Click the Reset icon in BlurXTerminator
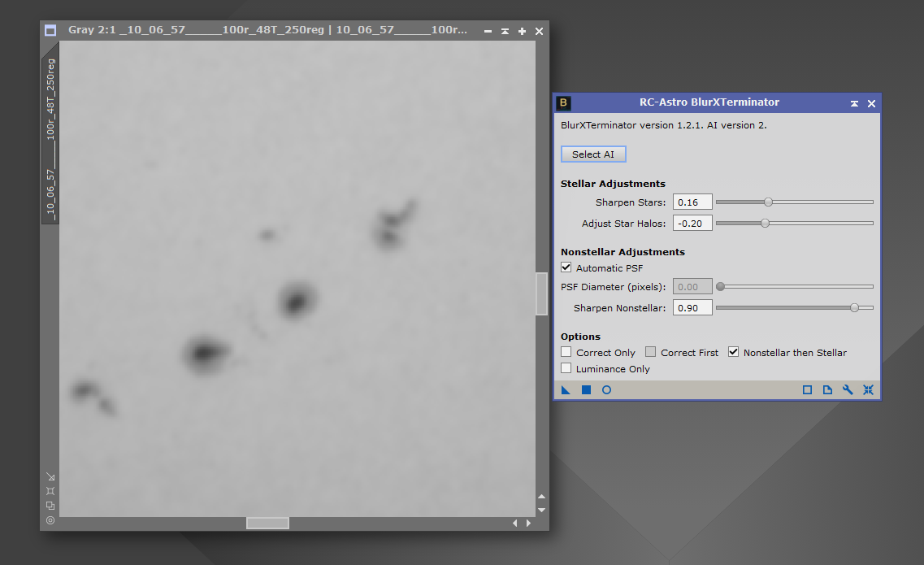This screenshot has width=924, height=565. point(868,390)
